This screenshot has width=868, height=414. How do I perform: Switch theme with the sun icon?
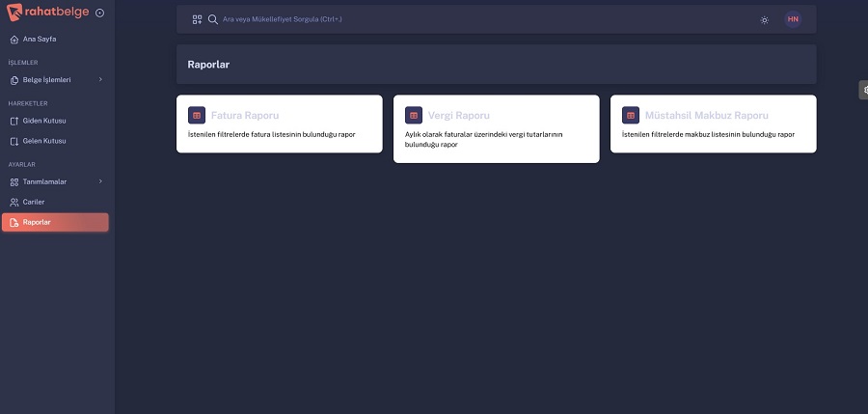(x=765, y=19)
